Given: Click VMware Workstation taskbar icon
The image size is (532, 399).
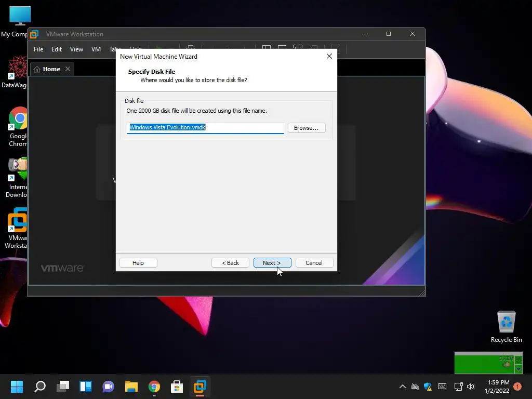Looking at the screenshot, I should [x=200, y=387].
